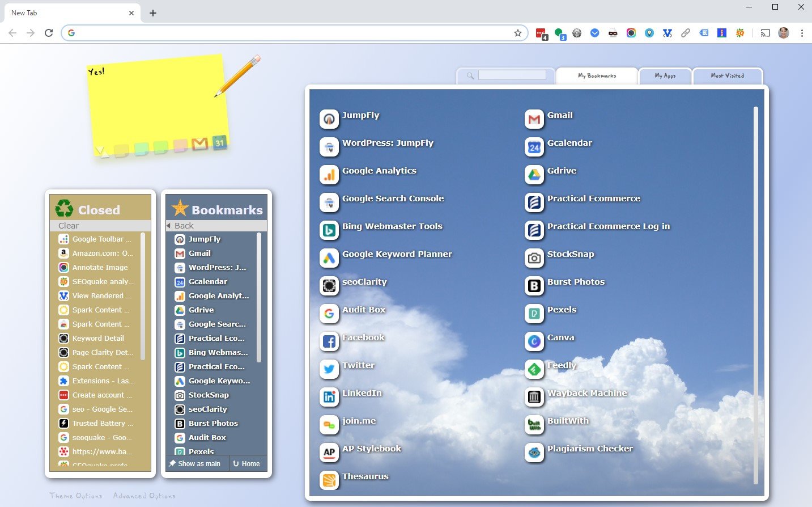Click the SEOquake extension icon in toolbar
The image size is (812, 507).
(x=740, y=33)
